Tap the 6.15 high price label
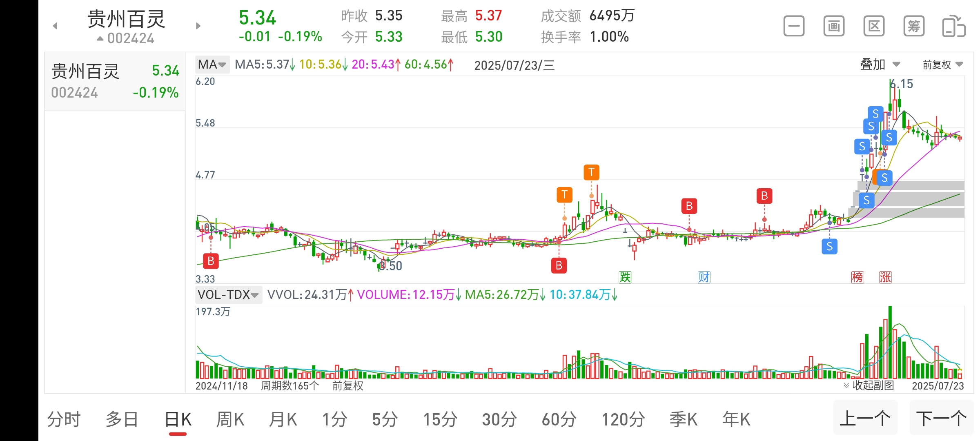The width and height of the screenshot is (980, 441). coord(902,84)
